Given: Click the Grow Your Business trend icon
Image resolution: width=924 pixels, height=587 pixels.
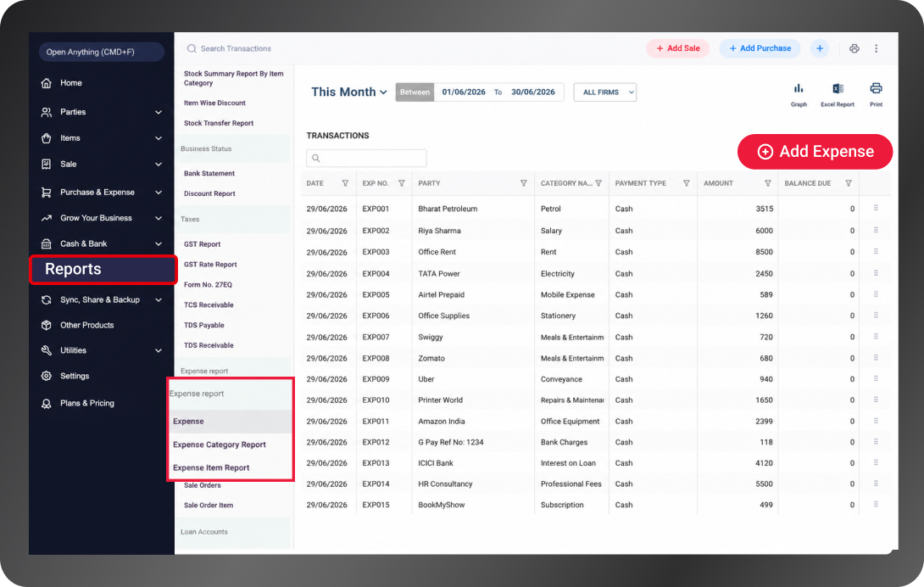Looking at the screenshot, I should [46, 218].
